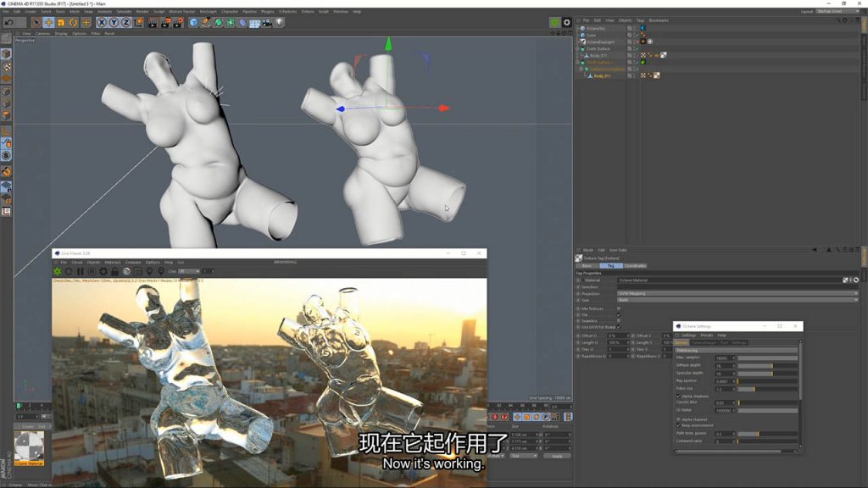The image size is (868, 488).
Task: Activate the Scale tool in the toolbar
Action: tap(61, 23)
